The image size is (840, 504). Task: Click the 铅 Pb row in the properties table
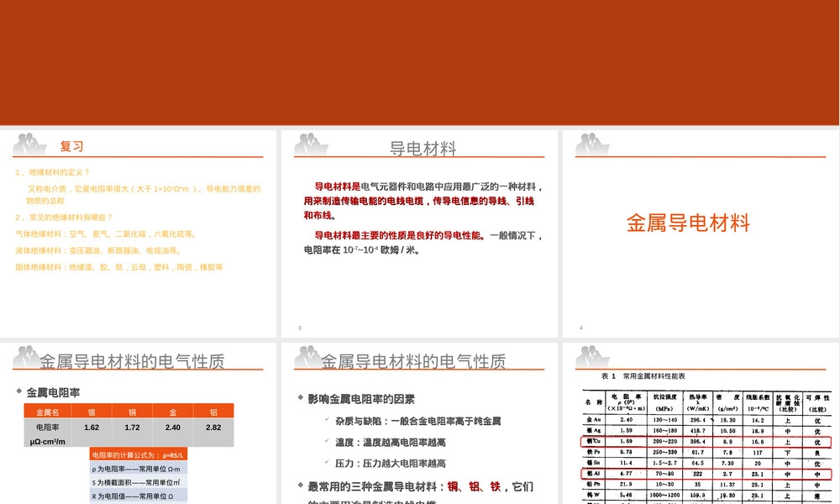click(707, 485)
